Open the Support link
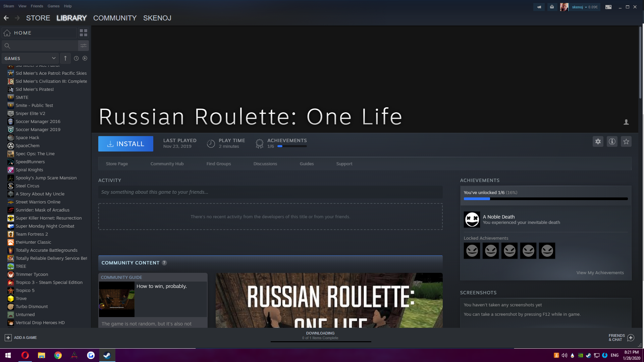Screen dimensions: 644x362 (344, 164)
